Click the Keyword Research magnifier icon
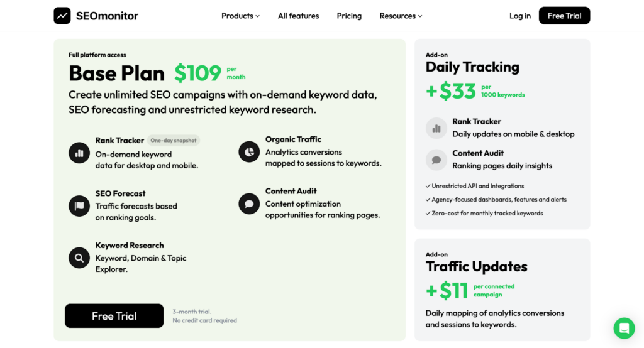 click(x=79, y=258)
